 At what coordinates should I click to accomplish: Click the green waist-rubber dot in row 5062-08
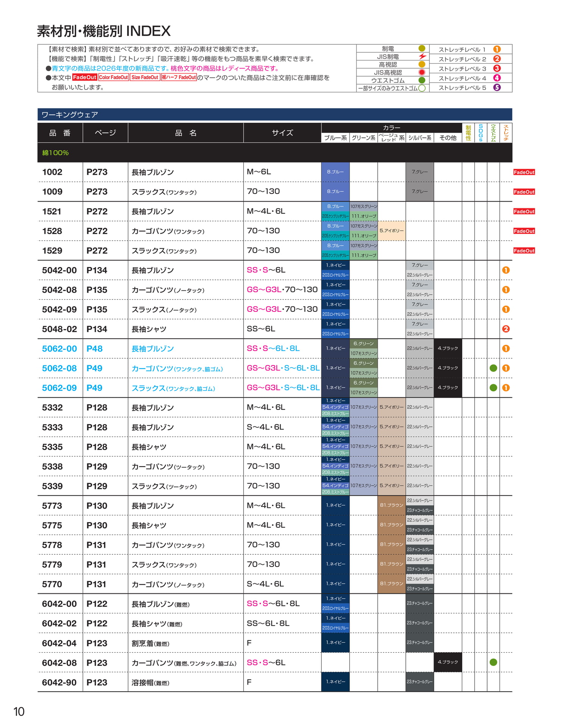click(x=493, y=368)
